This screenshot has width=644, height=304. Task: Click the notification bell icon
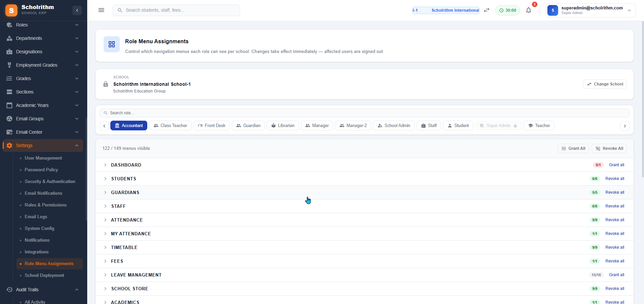tap(528, 10)
